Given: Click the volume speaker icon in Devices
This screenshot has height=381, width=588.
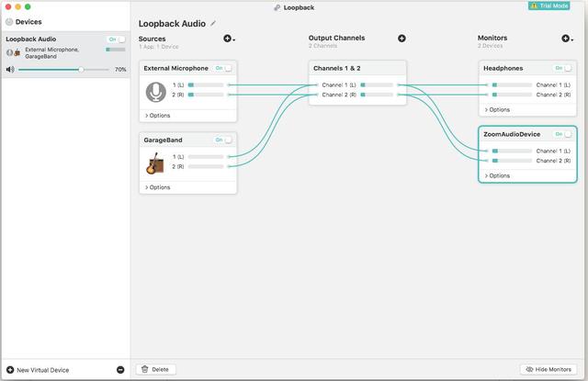Looking at the screenshot, I should click(10, 69).
